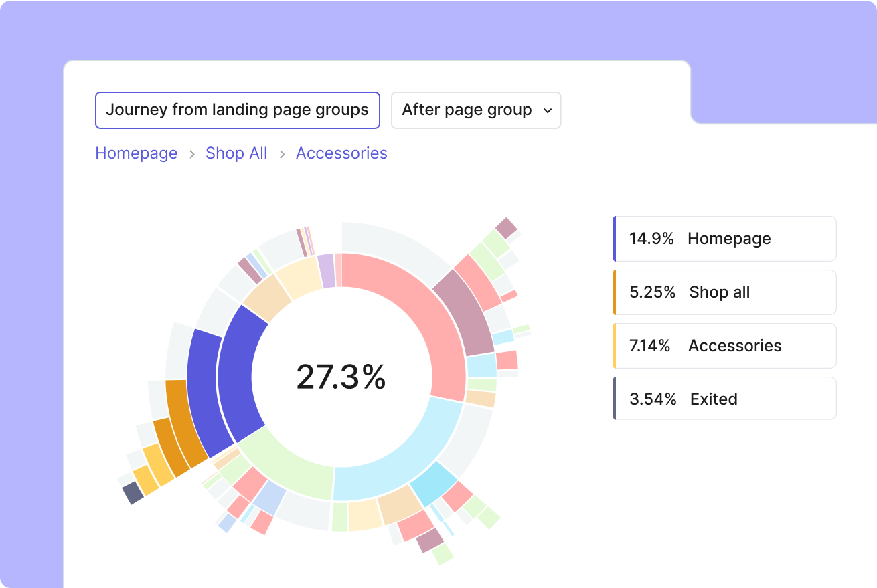Click the 27.3% center of the chart
877x588 pixels.
click(341, 377)
